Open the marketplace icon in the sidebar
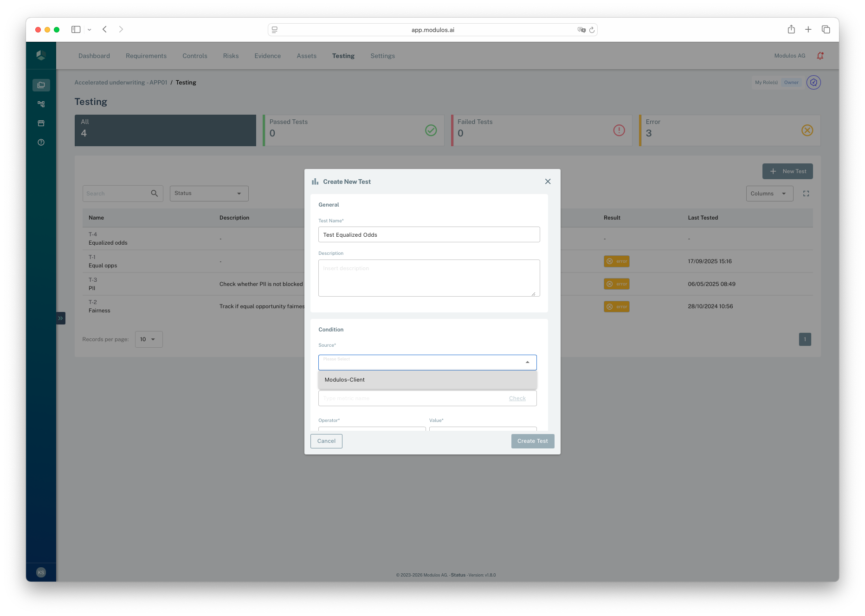The width and height of the screenshot is (865, 616). [x=41, y=123]
